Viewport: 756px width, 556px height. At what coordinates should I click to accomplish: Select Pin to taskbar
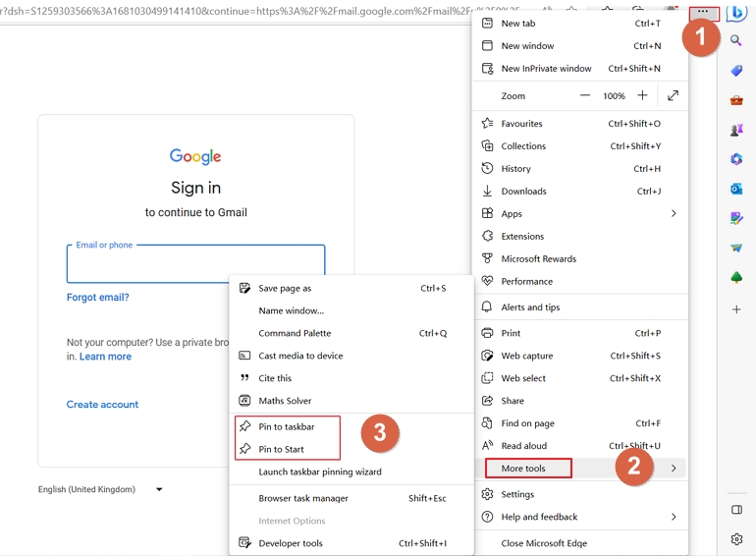click(351, 426)
